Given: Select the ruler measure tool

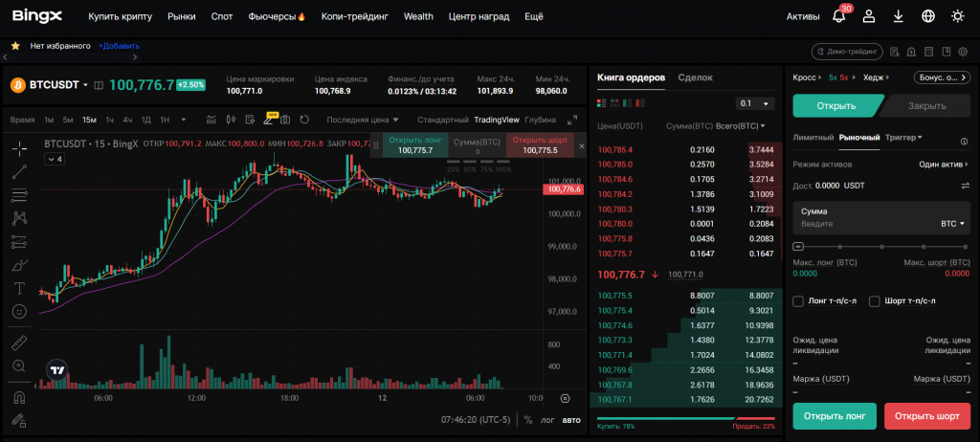Looking at the screenshot, I should pos(19,343).
